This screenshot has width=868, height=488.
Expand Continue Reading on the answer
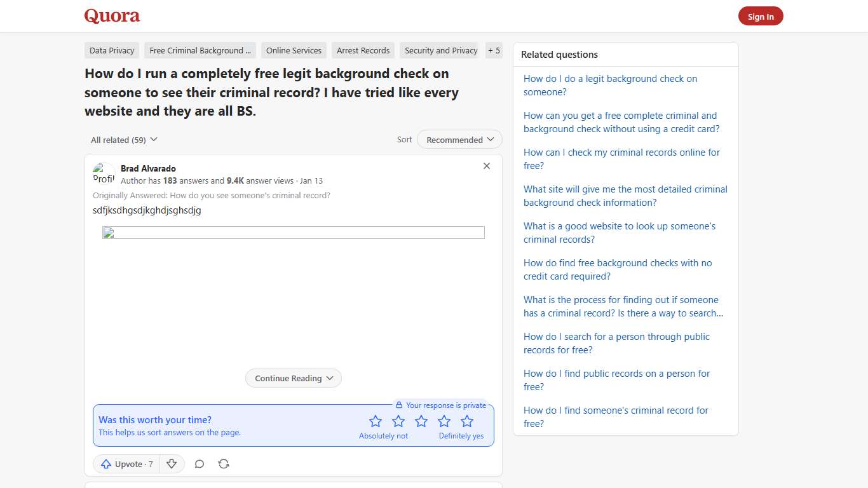click(x=293, y=377)
